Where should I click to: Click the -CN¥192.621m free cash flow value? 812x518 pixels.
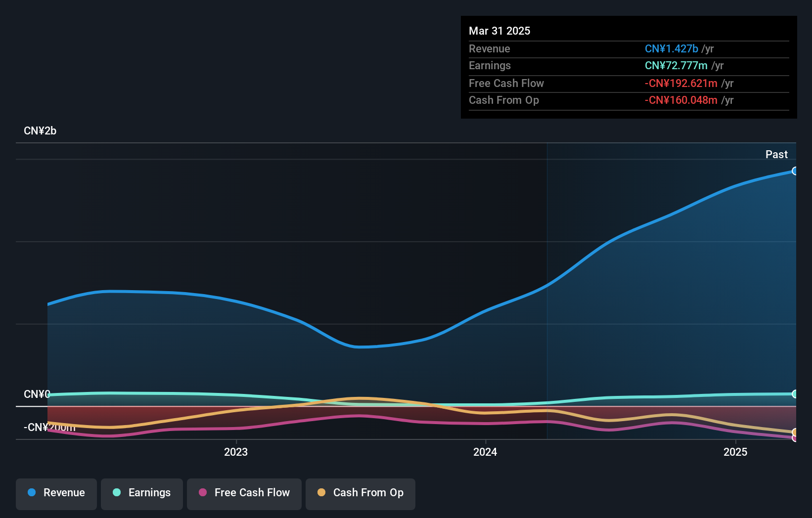click(681, 83)
